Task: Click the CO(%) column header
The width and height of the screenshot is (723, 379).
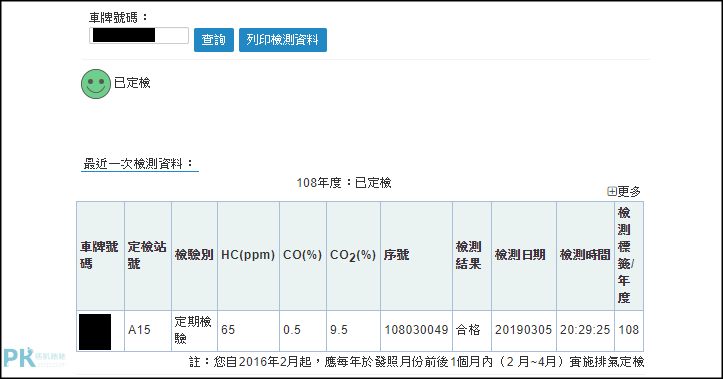Action: pyautogui.click(x=303, y=256)
